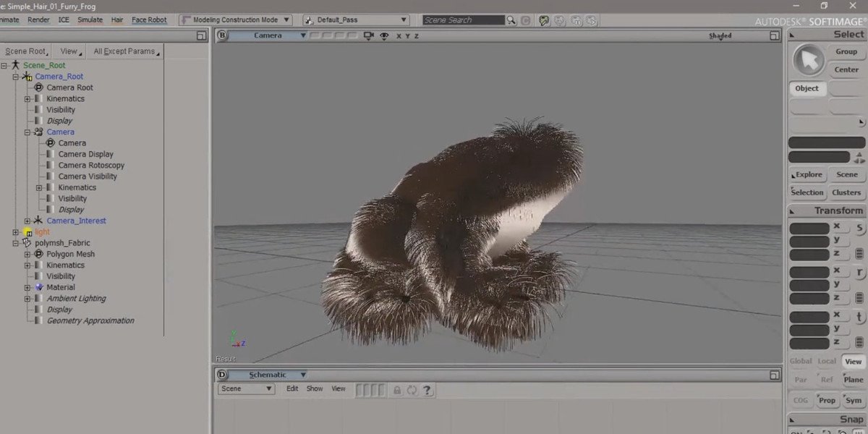The height and width of the screenshot is (434, 868).
Task: Toggle the eye icon in viewport B bar
Action: point(384,35)
